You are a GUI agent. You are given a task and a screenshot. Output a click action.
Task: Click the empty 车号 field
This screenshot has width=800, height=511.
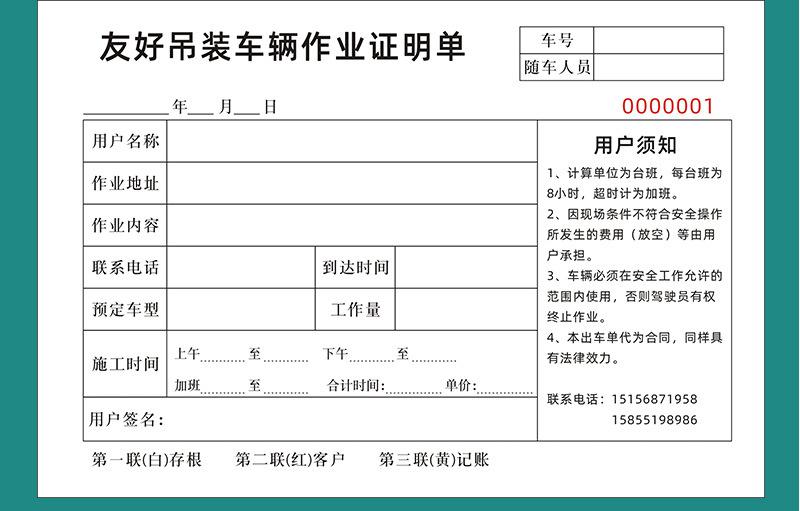click(658, 40)
